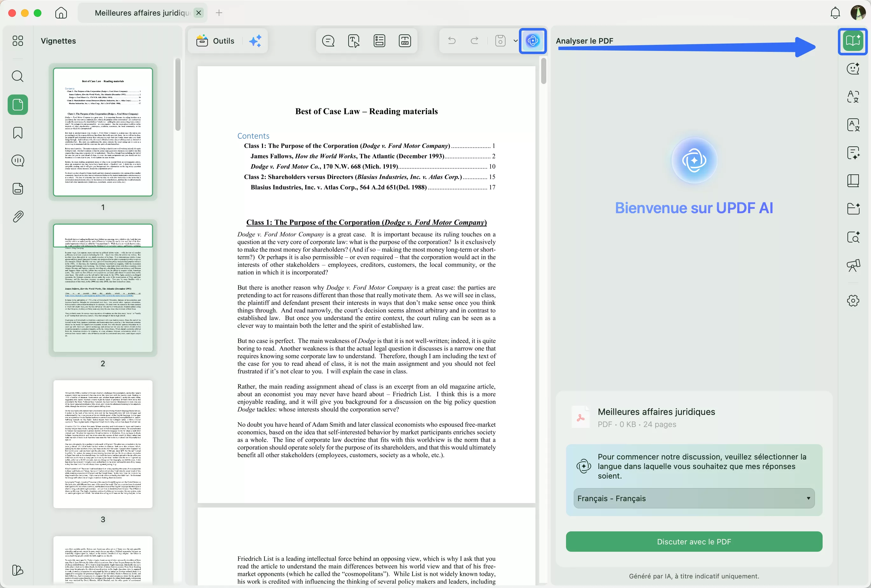The height and width of the screenshot is (588, 871).
Task: Select the comment tool in toolbar
Action: [x=328, y=41]
